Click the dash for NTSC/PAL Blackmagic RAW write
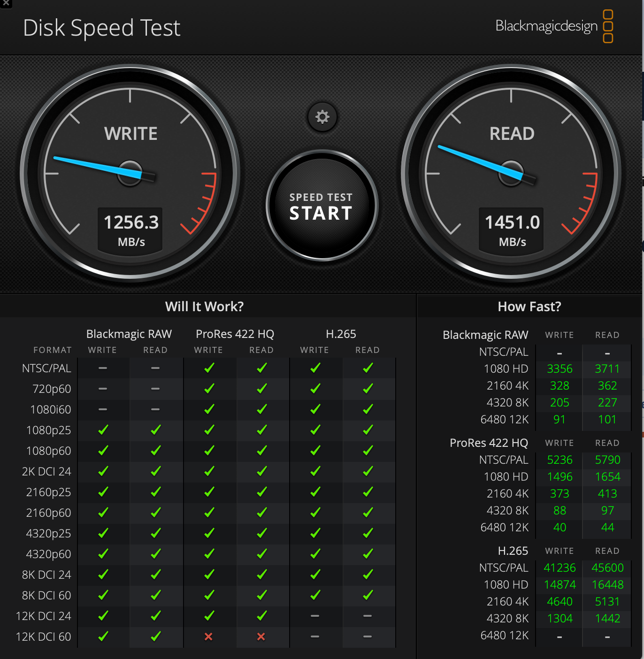Screen dimensions: 644x659 [102, 368]
